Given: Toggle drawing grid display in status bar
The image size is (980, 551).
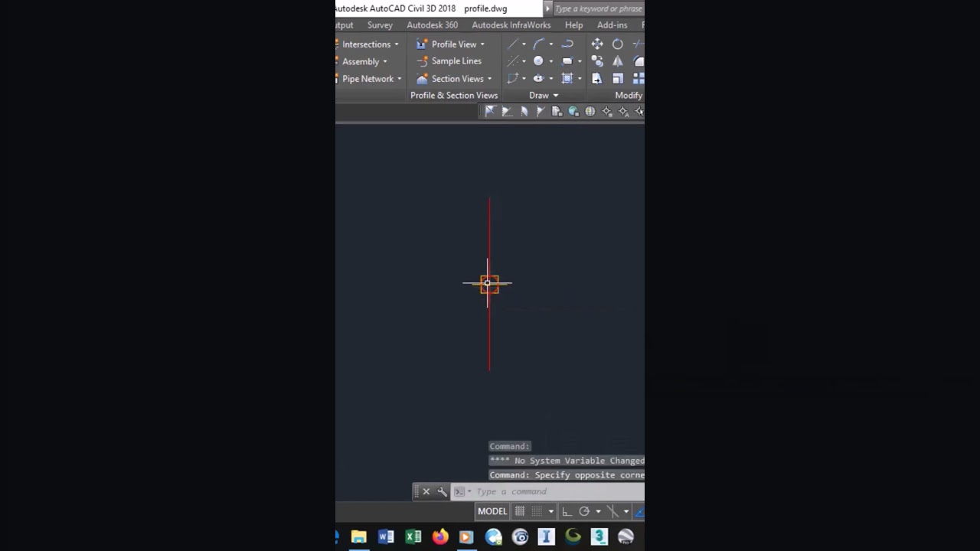Looking at the screenshot, I should (520, 511).
